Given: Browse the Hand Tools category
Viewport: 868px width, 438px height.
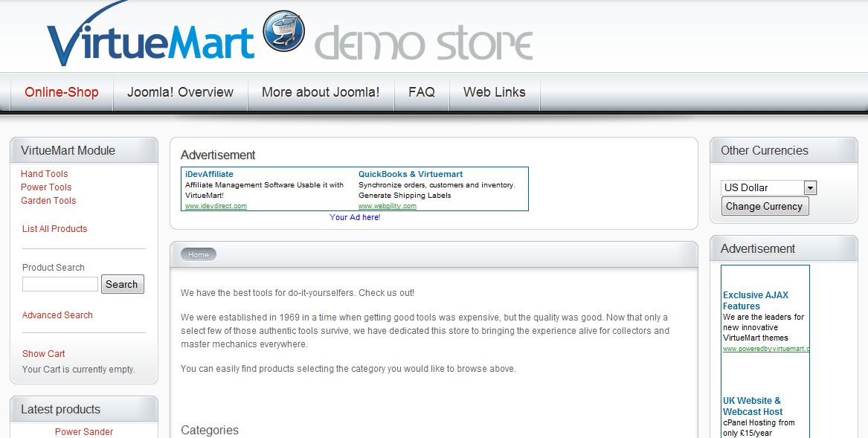Looking at the screenshot, I should (x=45, y=174).
